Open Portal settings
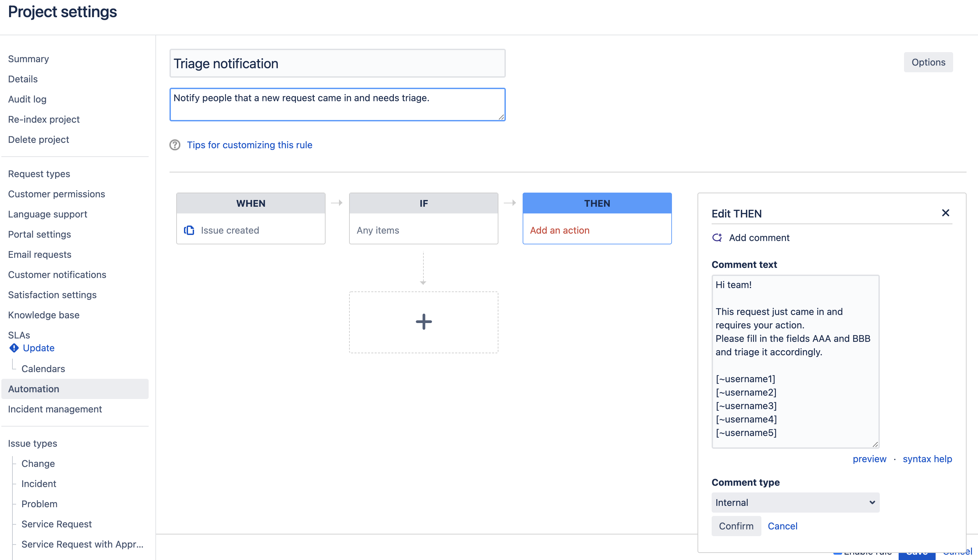 coord(39,234)
